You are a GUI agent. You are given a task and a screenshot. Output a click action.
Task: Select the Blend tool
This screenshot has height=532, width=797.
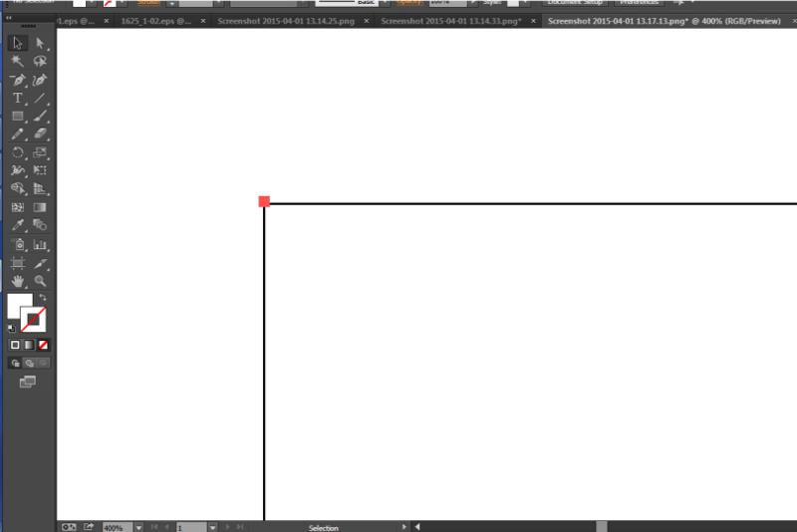pyautogui.click(x=40, y=224)
